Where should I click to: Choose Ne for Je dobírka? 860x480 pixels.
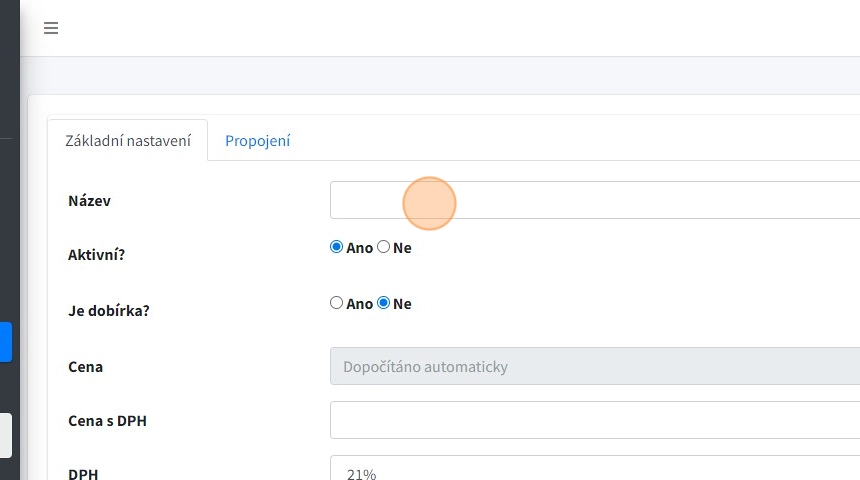pyautogui.click(x=384, y=304)
